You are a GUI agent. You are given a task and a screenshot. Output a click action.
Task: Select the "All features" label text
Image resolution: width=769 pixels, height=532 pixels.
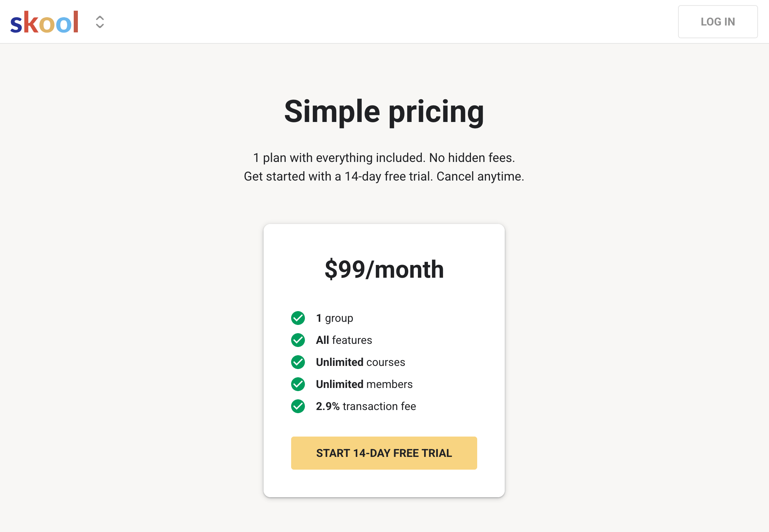tap(344, 340)
